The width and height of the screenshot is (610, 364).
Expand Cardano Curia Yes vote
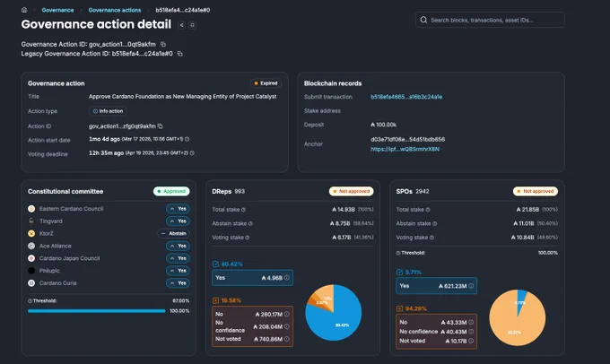(x=178, y=283)
